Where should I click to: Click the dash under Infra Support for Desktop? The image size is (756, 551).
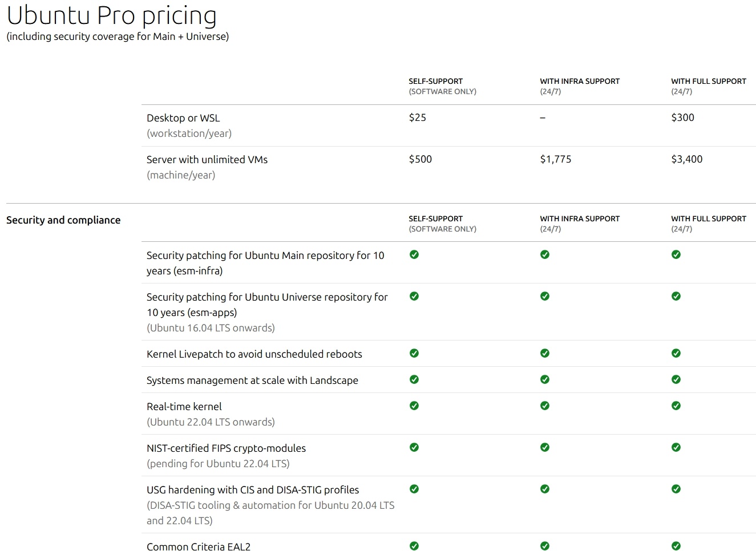coord(543,118)
